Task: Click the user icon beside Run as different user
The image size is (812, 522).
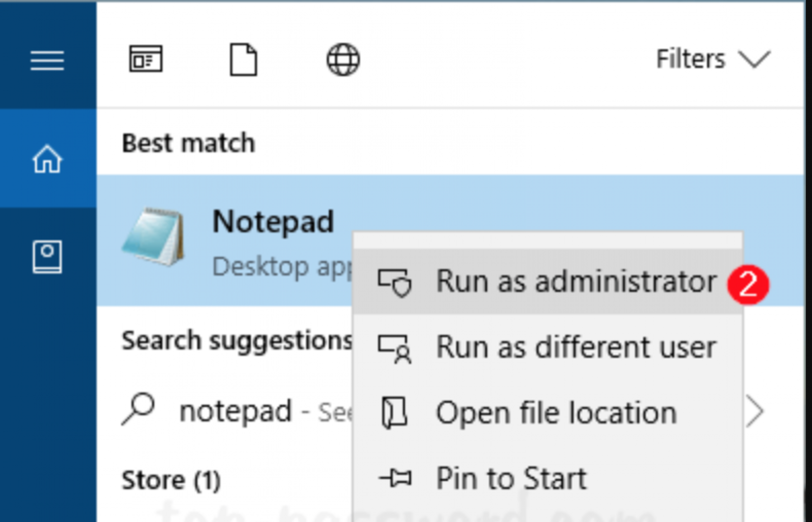Action: tap(394, 348)
